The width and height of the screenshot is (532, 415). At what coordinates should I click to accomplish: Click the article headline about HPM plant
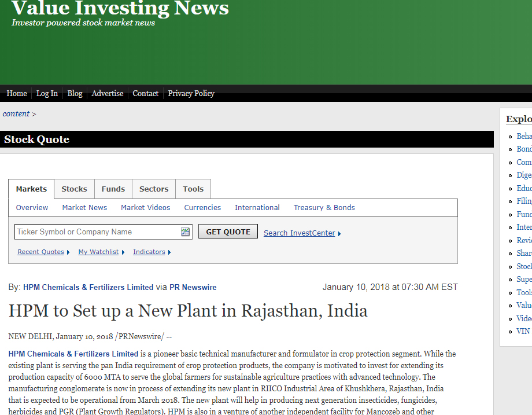click(x=188, y=311)
